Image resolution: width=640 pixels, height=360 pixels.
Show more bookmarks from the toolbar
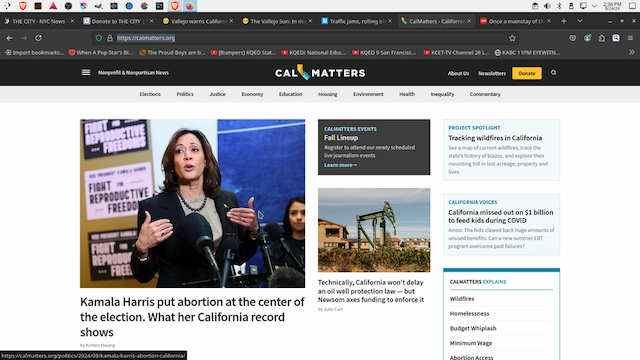631,52
